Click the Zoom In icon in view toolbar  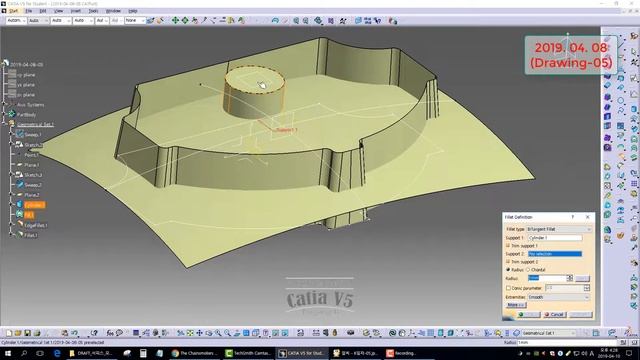point(218,333)
